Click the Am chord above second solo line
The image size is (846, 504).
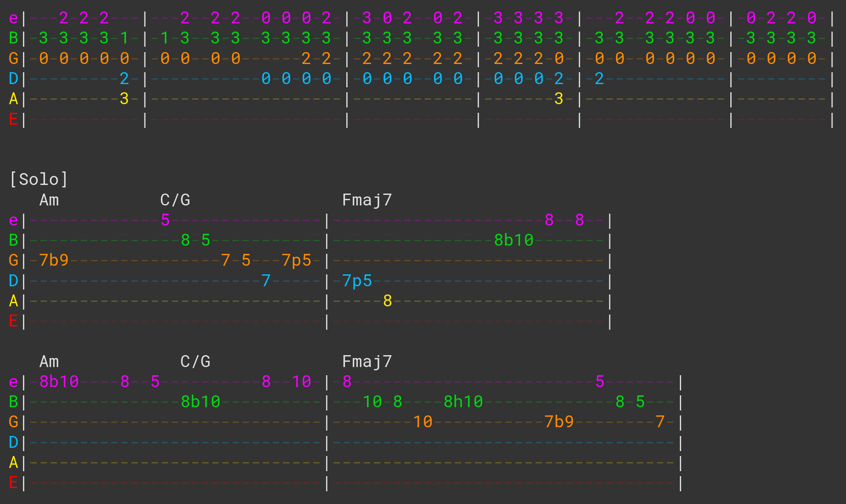coord(49,362)
